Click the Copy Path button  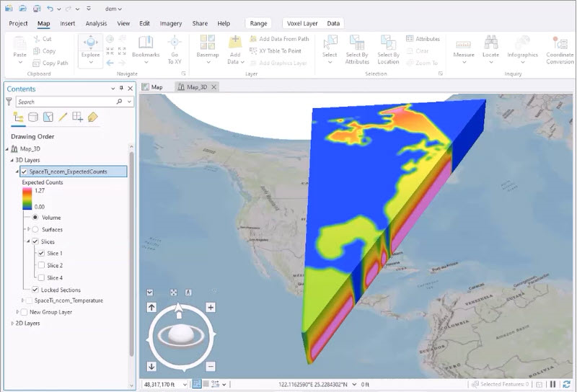[50, 63]
